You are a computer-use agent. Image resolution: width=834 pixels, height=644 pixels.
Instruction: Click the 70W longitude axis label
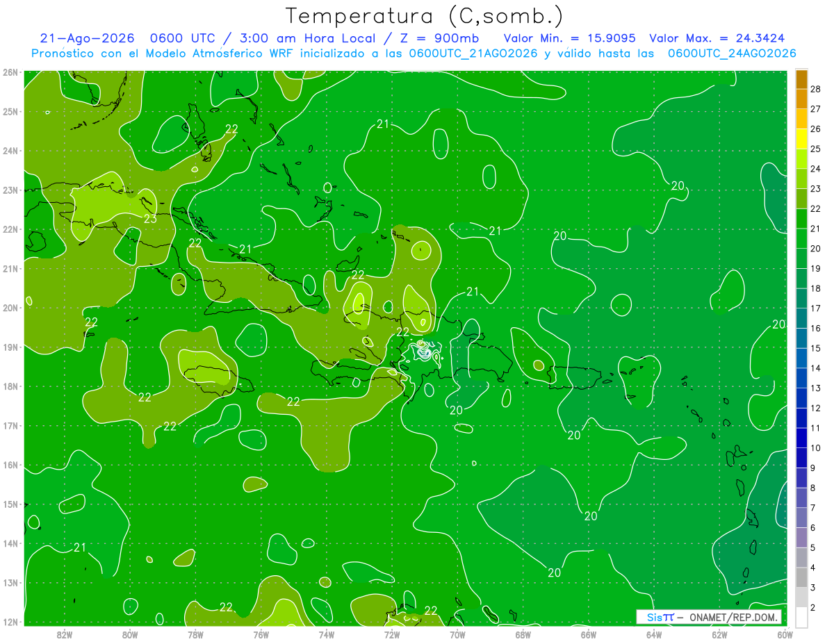(457, 634)
